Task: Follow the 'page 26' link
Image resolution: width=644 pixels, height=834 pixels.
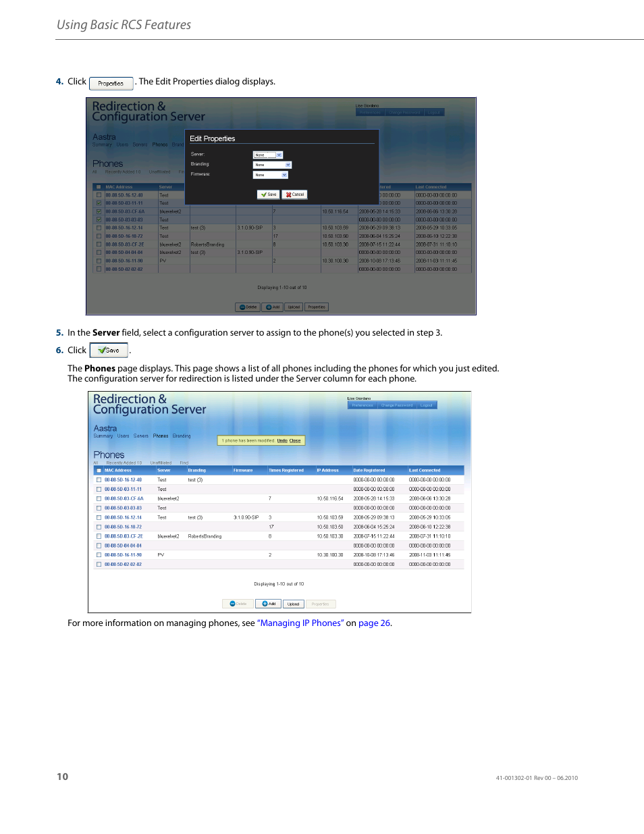Action: (x=374, y=623)
